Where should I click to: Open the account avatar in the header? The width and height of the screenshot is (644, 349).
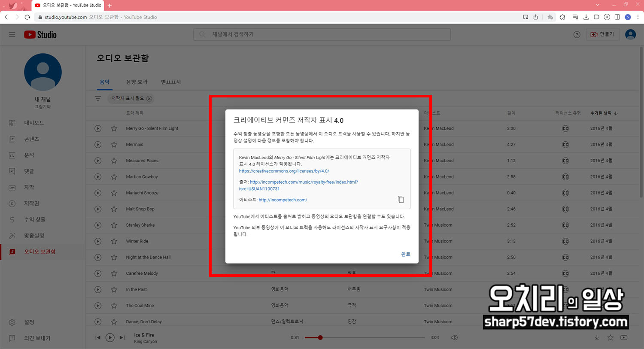point(630,34)
